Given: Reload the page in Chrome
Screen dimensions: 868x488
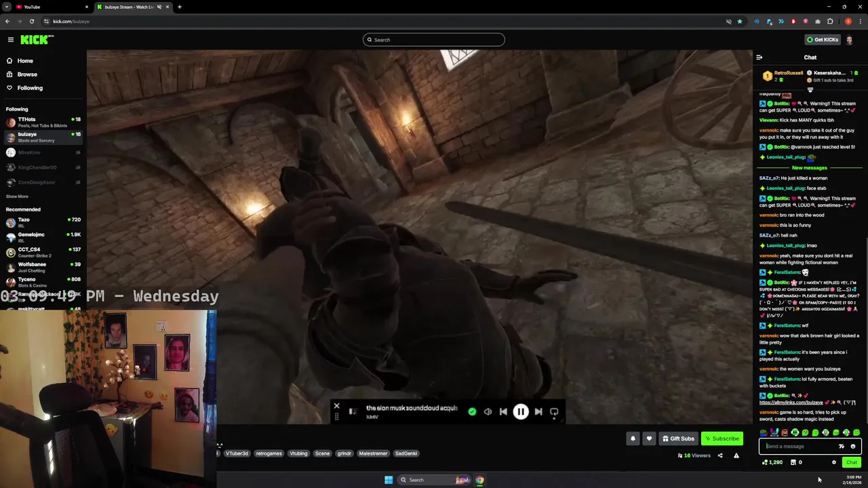Looking at the screenshot, I should coord(31,22).
